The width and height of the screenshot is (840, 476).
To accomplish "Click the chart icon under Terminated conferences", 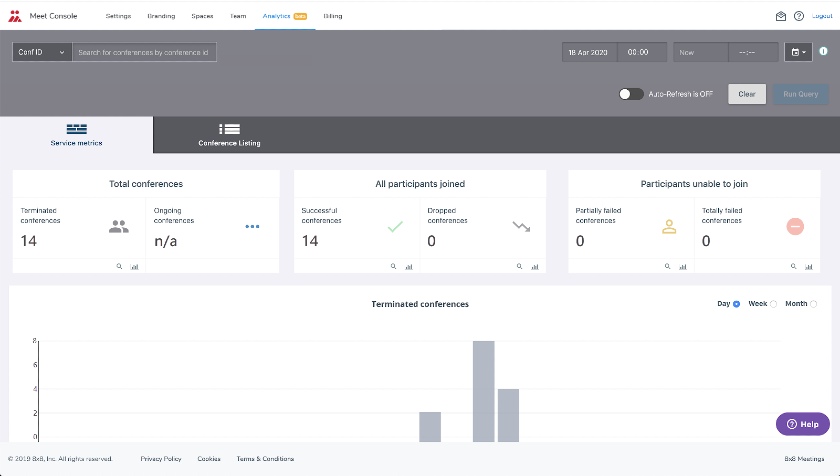I will [134, 266].
